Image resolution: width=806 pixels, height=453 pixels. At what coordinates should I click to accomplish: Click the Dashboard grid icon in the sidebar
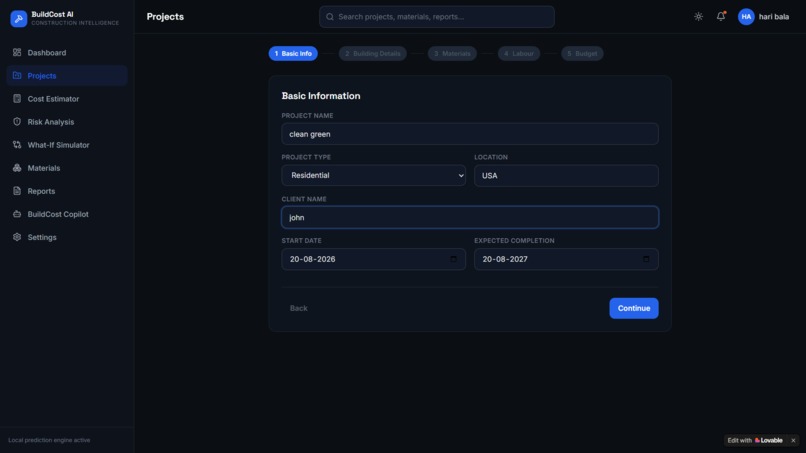[17, 52]
